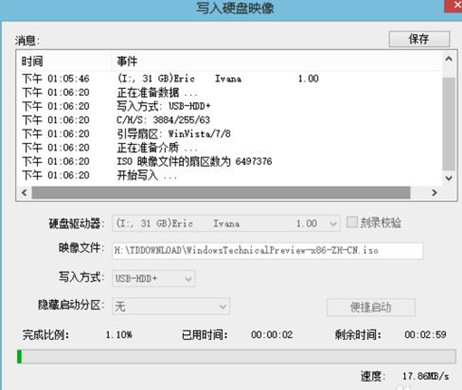Open the 写入方式 USB-HDD+ dropdown

[154, 278]
